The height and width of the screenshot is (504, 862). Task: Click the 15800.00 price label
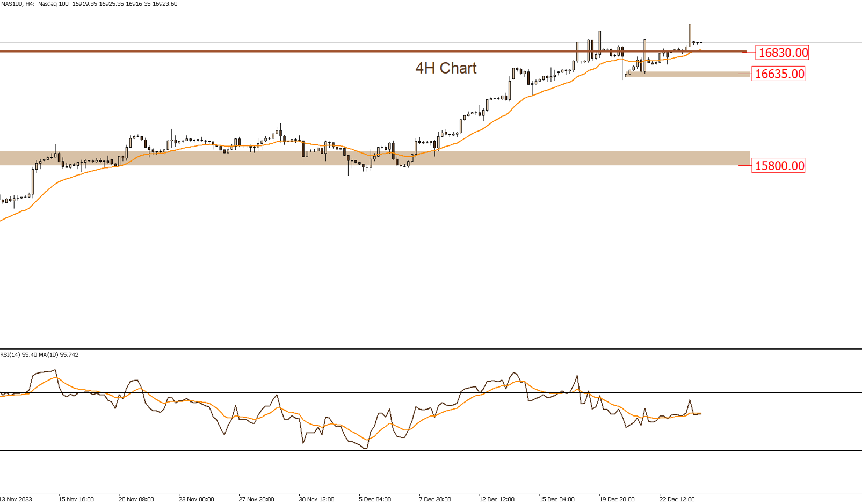coord(779,166)
